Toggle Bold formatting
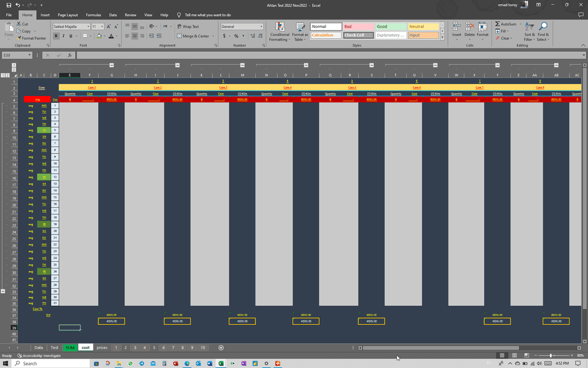Image resolution: width=588 pixels, height=368 pixels. 56,36
